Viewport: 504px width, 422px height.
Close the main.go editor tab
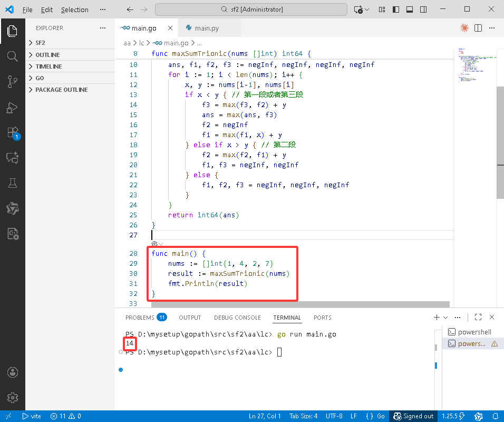click(170, 28)
